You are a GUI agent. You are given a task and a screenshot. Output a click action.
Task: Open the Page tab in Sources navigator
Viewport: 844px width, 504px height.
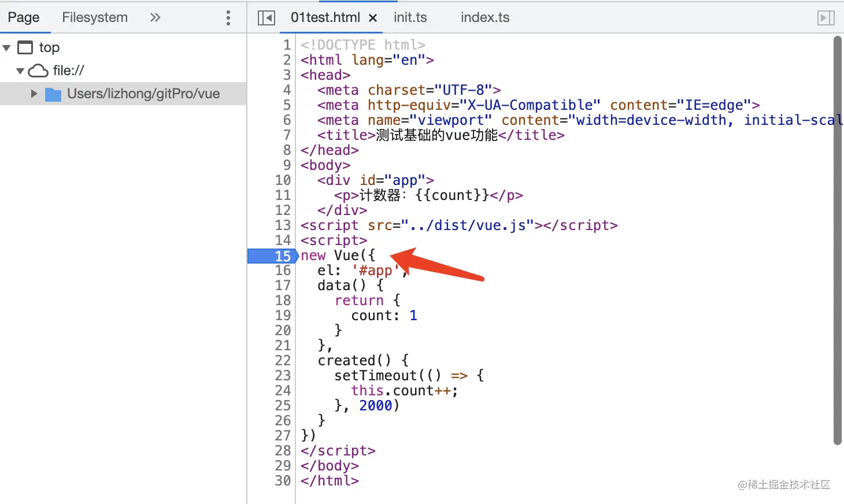[x=24, y=17]
